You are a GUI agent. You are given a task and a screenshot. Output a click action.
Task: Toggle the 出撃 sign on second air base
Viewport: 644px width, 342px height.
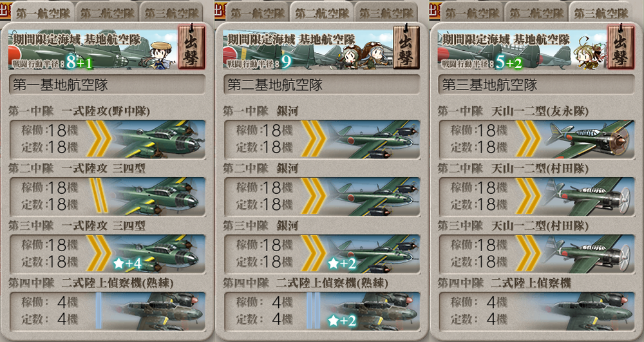pos(406,47)
